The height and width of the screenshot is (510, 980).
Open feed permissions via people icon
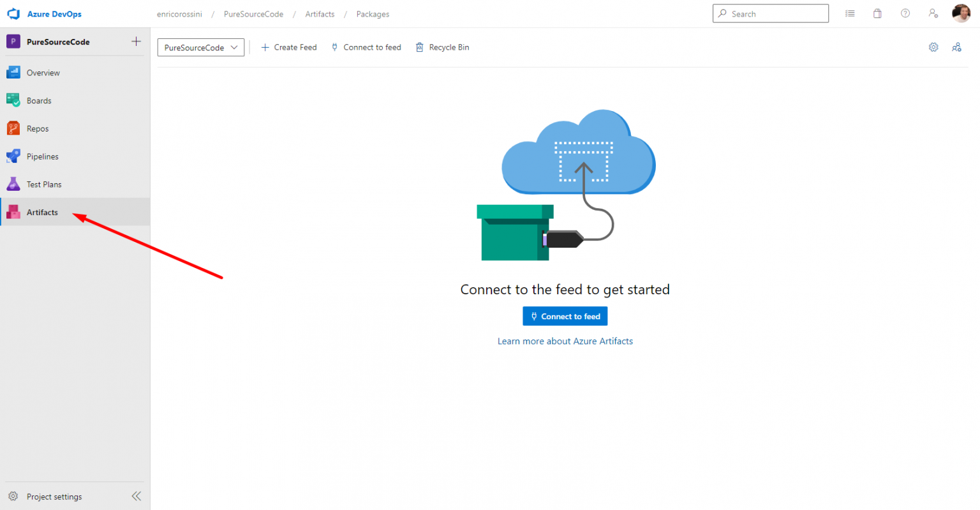pos(956,47)
